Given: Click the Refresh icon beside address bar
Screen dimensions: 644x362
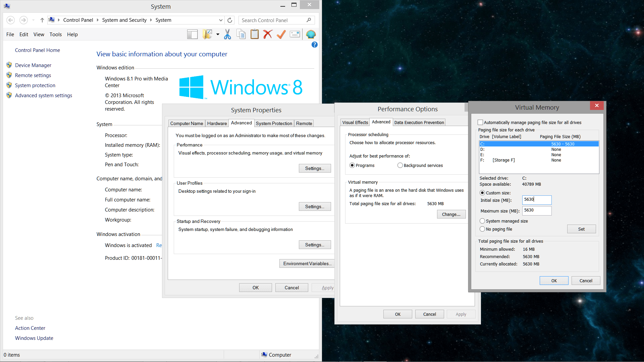Looking at the screenshot, I should pyautogui.click(x=230, y=20).
